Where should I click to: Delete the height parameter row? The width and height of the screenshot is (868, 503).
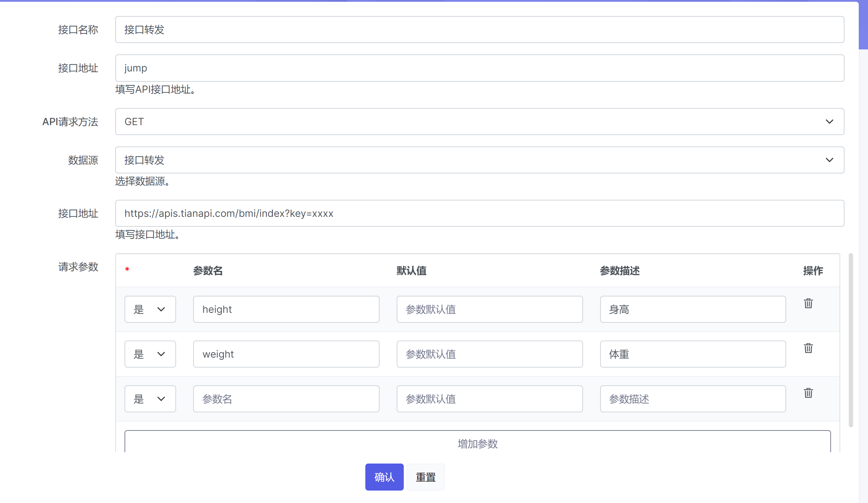pos(808,303)
